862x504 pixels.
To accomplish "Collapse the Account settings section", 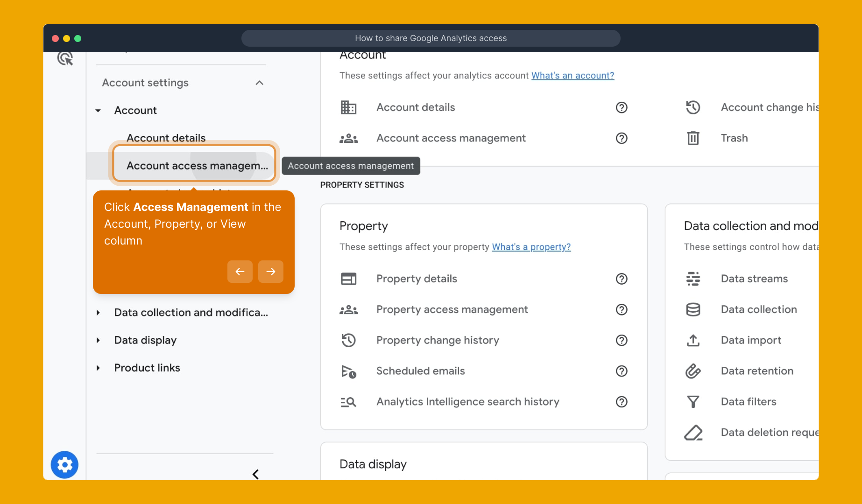I will pos(260,83).
